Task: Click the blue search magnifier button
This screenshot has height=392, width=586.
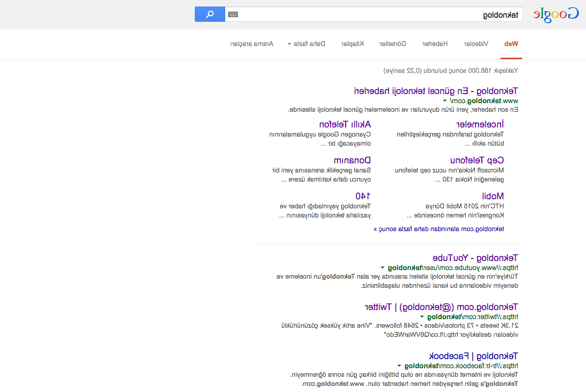Action: tap(210, 14)
